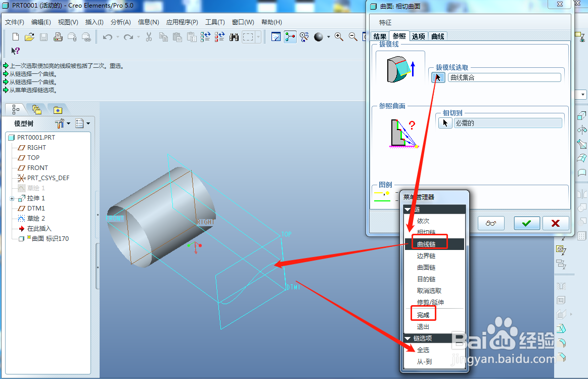588x379 pixels.
Task: Click the What's This help cursor icon
Action: click(x=15, y=51)
